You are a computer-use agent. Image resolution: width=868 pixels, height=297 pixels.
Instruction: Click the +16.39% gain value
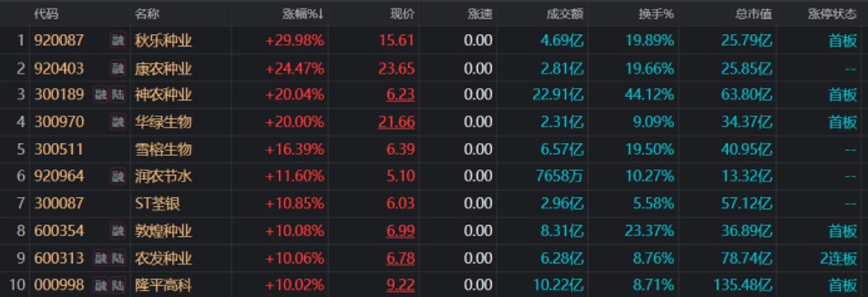click(x=295, y=149)
